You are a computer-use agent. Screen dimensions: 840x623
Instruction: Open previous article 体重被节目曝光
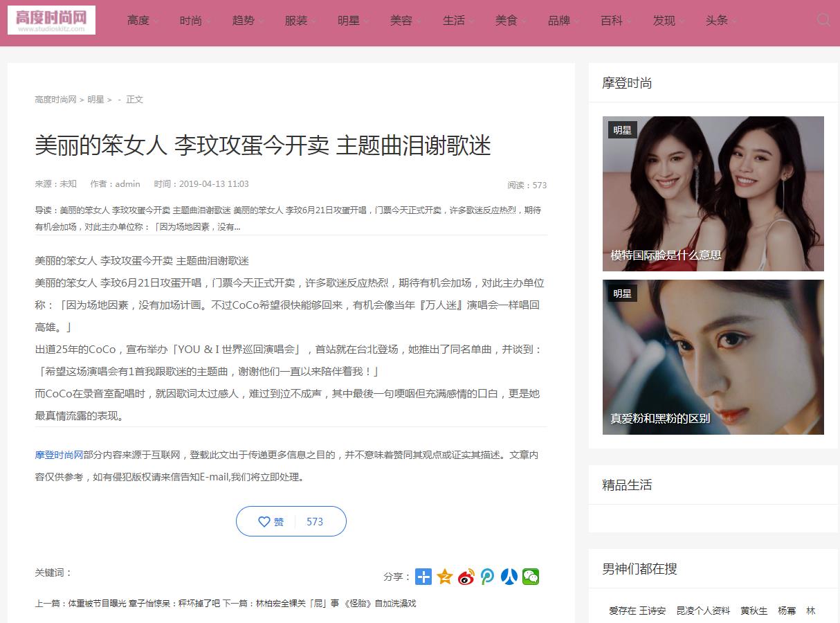click(x=144, y=604)
